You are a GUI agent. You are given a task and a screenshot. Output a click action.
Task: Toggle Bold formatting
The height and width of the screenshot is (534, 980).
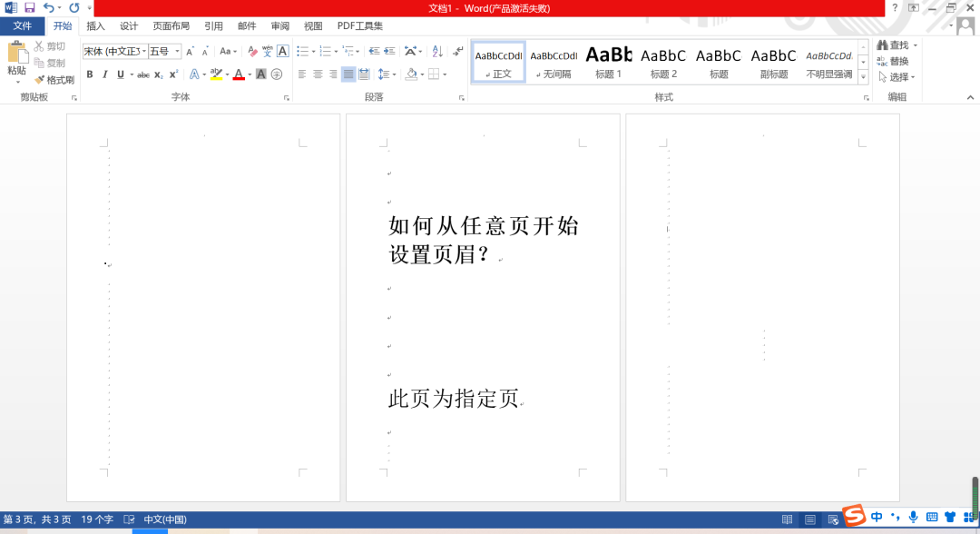click(90, 74)
